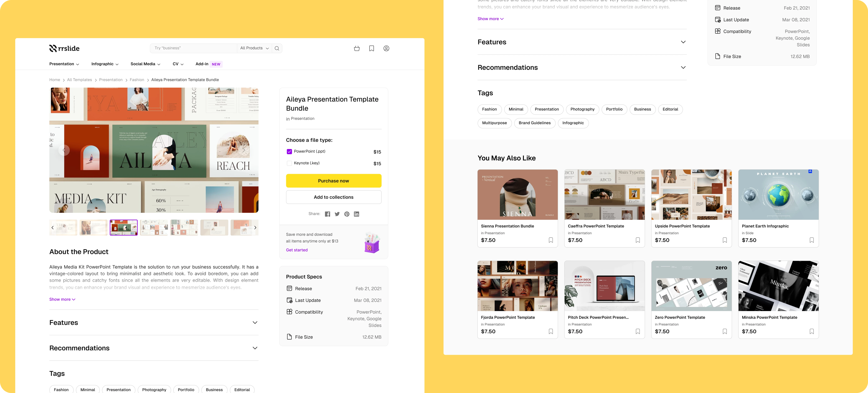Click the Purchase now button
Image resolution: width=868 pixels, height=393 pixels.
coord(333,181)
